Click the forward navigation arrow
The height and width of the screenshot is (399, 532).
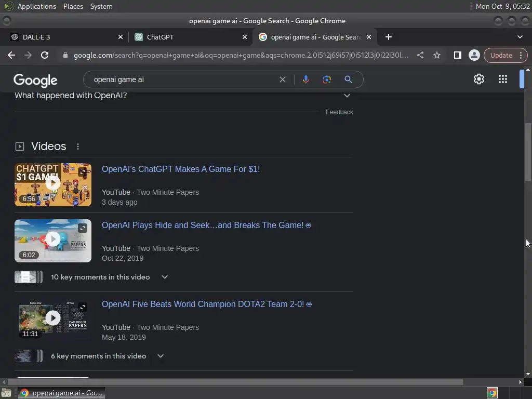[28, 55]
